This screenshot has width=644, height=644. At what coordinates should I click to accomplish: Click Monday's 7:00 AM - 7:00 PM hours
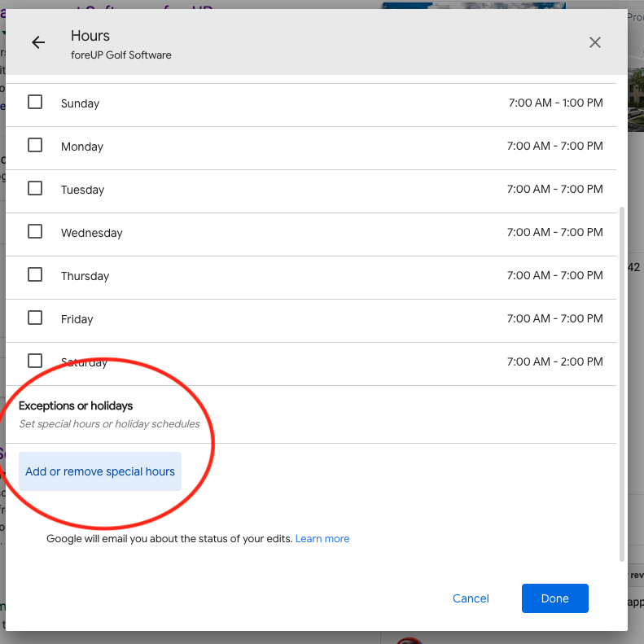554,147
